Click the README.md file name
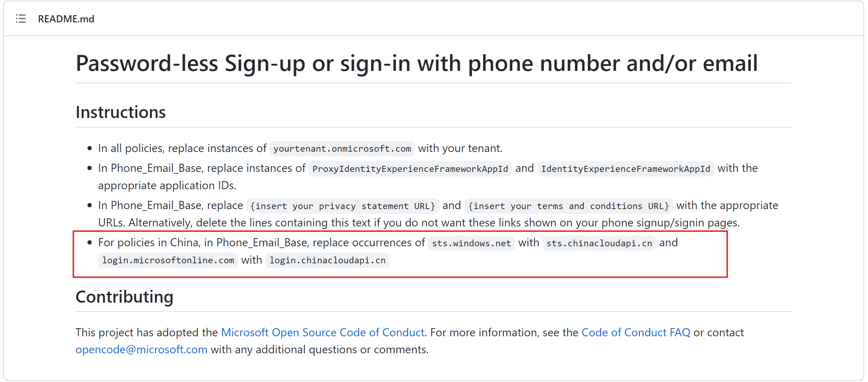868x382 pixels. [x=66, y=19]
